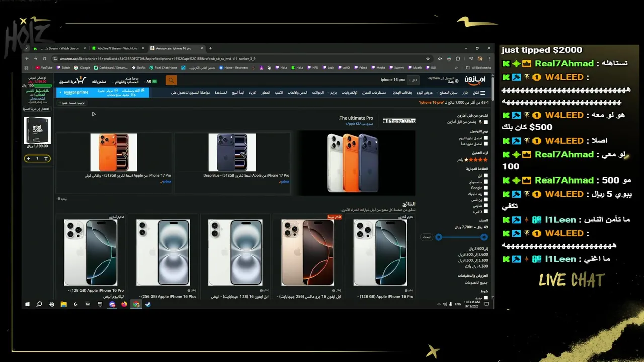Check the Red Magic brand filter
Screen dimensions: 644x362
[486, 194]
